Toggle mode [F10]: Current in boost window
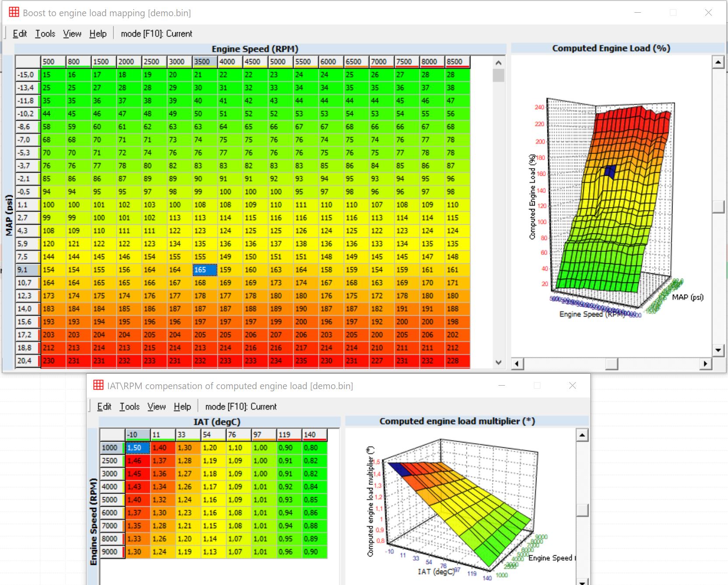The image size is (728, 585). click(x=156, y=34)
